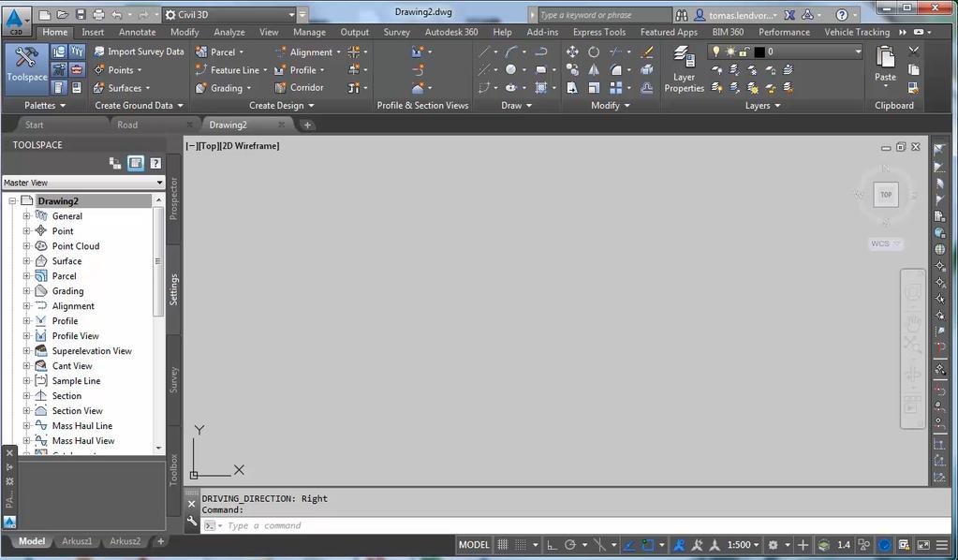The height and width of the screenshot is (560, 958).
Task: Click the Open folder icon in quick access toolbar
Action: pyautogui.click(x=63, y=15)
